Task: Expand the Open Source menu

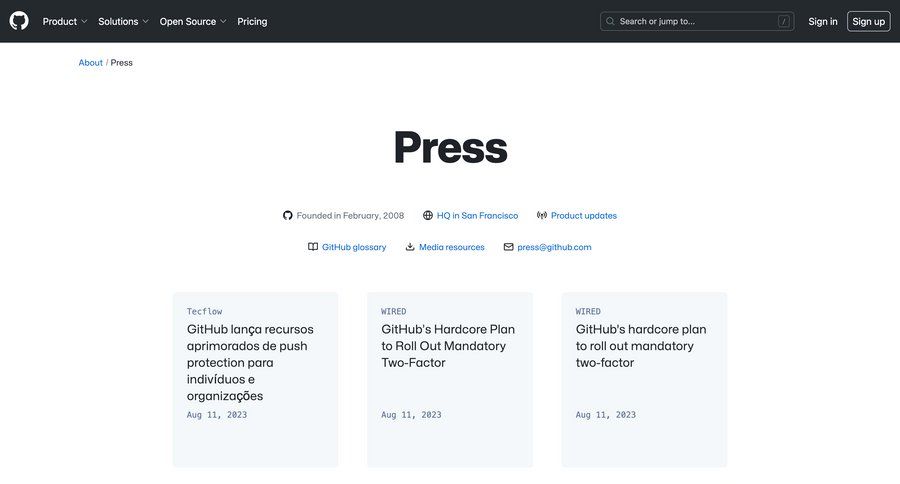Action: tap(193, 21)
